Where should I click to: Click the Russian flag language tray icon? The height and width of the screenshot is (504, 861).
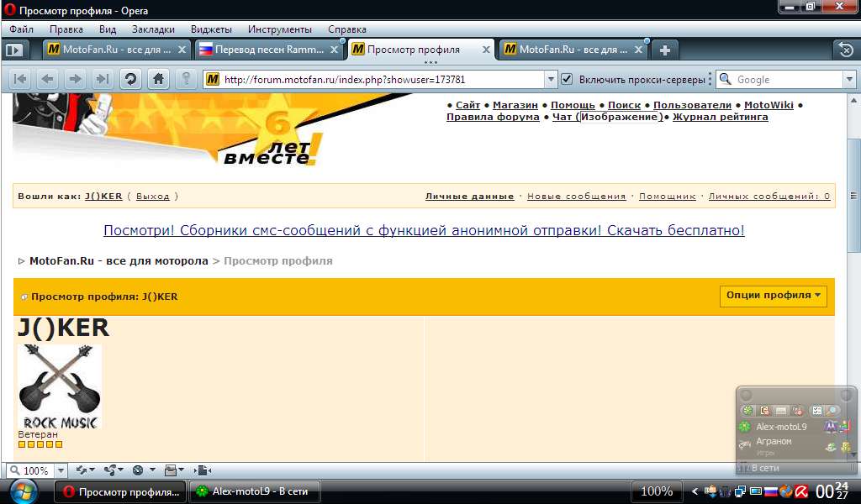point(772,491)
